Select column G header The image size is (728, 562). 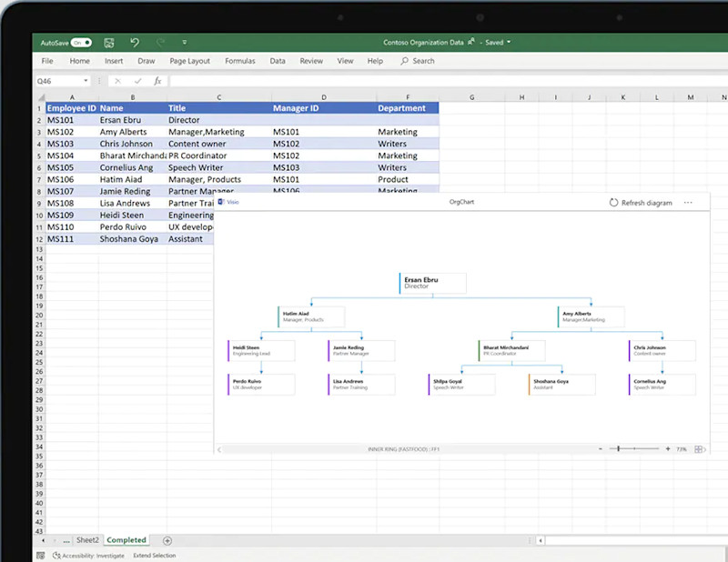pyautogui.click(x=471, y=97)
